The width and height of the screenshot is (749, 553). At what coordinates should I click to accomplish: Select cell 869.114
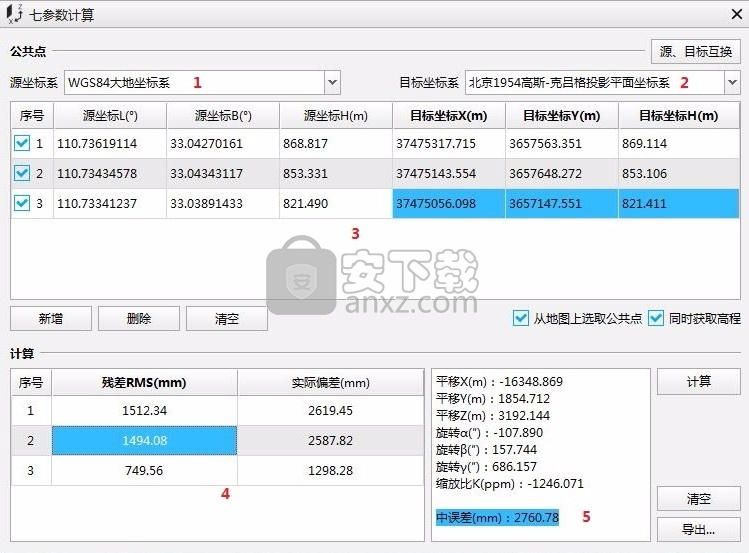(x=679, y=143)
